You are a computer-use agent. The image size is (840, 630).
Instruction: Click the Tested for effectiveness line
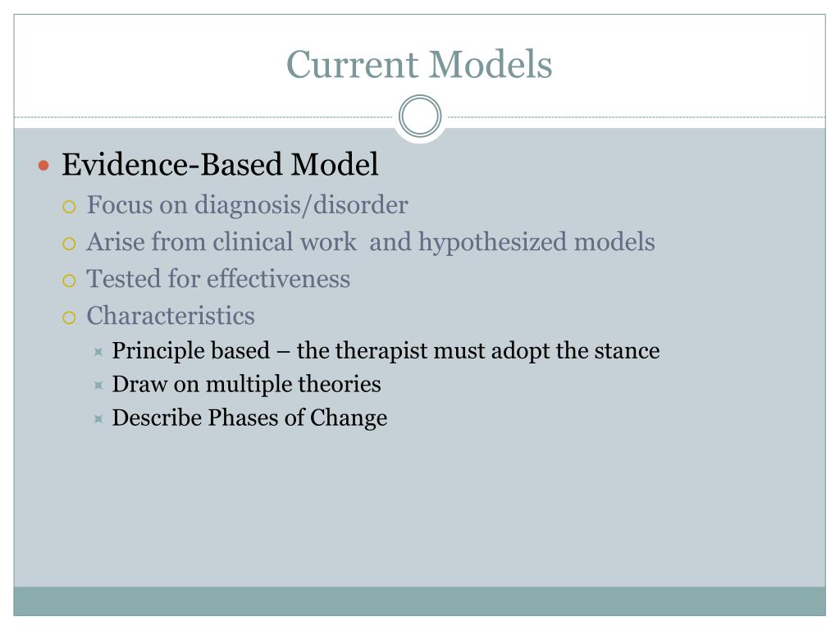click(x=218, y=279)
